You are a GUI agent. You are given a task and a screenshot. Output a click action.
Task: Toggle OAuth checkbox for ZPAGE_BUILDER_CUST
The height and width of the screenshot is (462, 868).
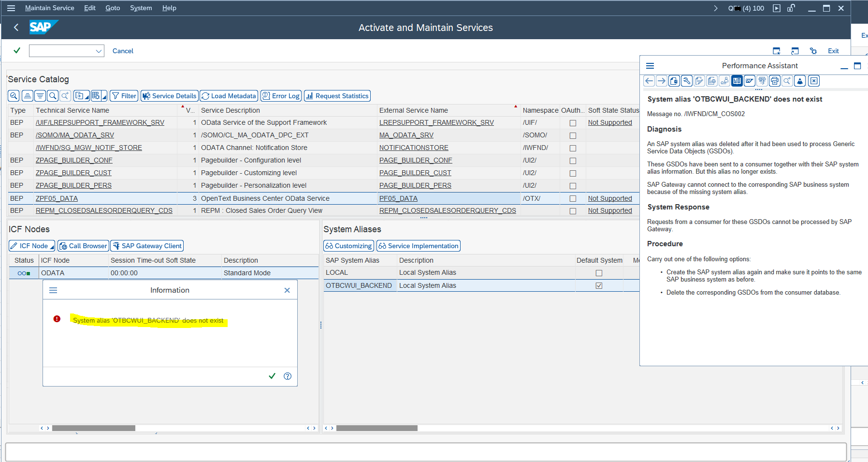[573, 173]
